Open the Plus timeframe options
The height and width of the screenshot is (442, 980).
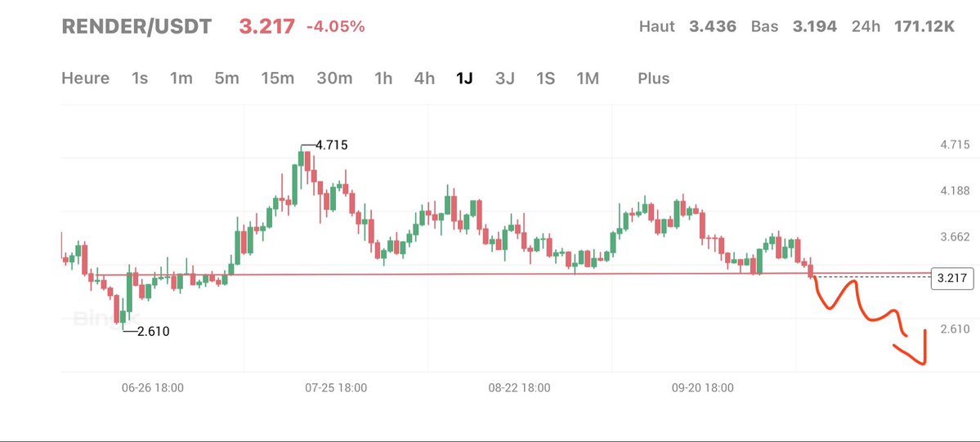(653, 78)
